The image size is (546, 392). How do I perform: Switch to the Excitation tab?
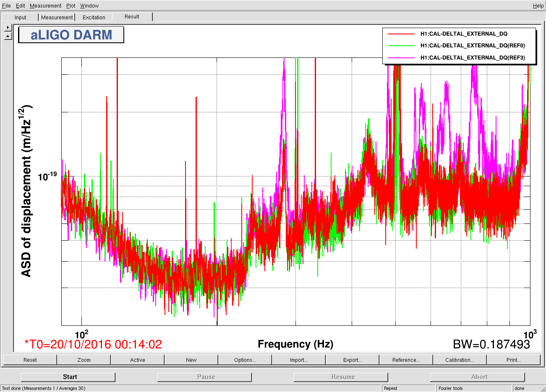point(94,17)
